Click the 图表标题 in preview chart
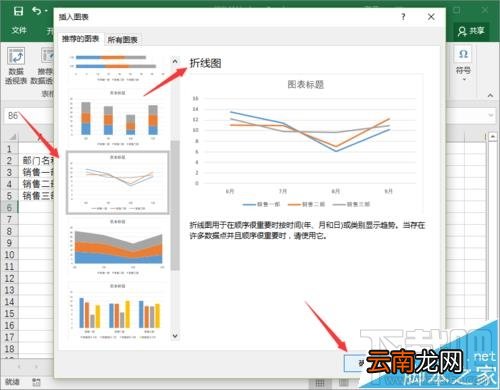500x390 pixels. (306, 85)
